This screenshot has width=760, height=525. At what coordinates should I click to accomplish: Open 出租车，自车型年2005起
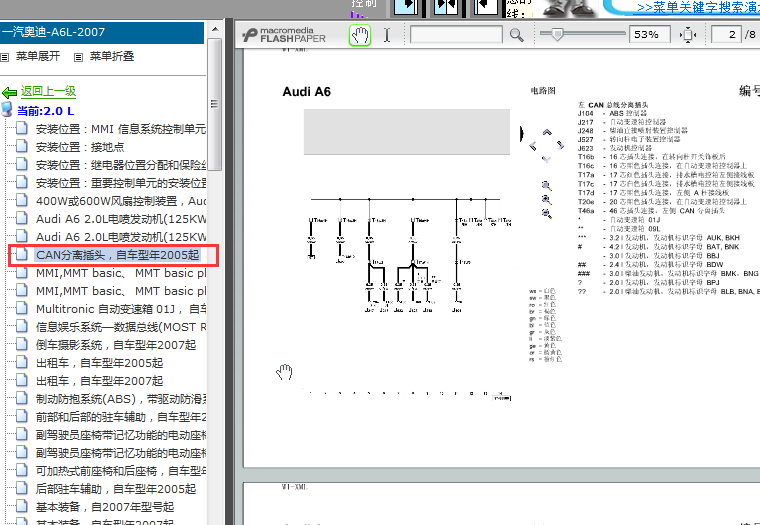point(99,363)
